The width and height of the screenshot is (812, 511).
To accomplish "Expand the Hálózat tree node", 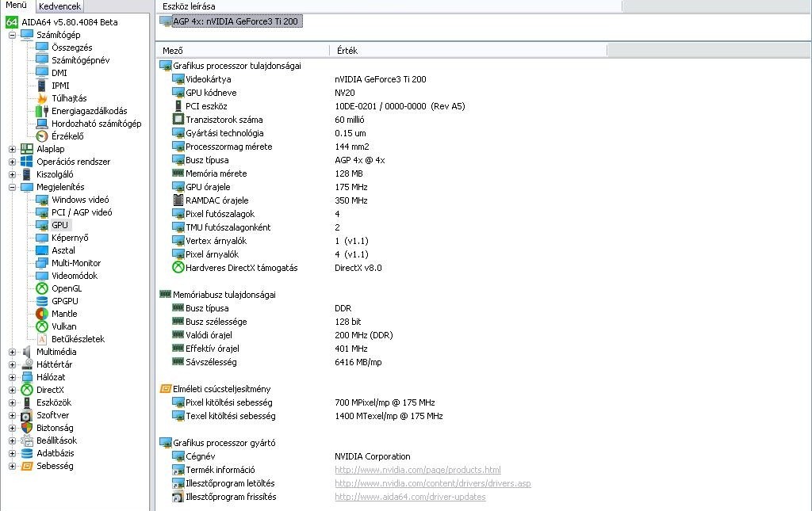I will tap(12, 377).
